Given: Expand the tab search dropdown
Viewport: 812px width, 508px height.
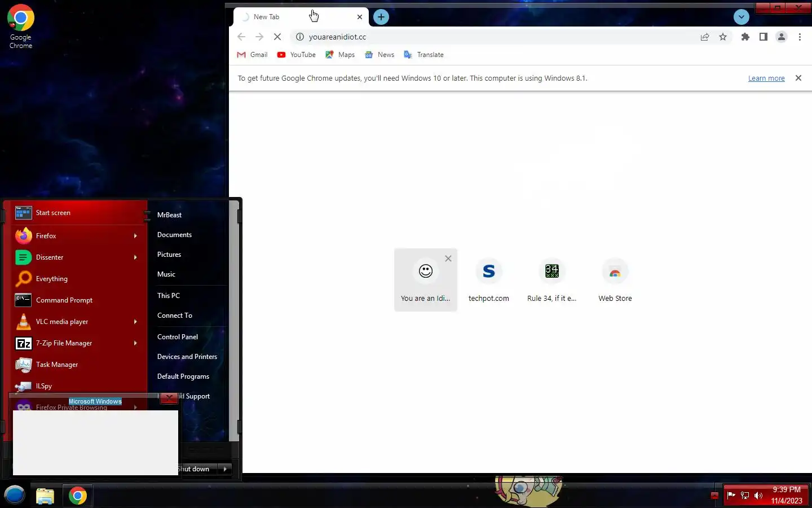Looking at the screenshot, I should tap(742, 17).
